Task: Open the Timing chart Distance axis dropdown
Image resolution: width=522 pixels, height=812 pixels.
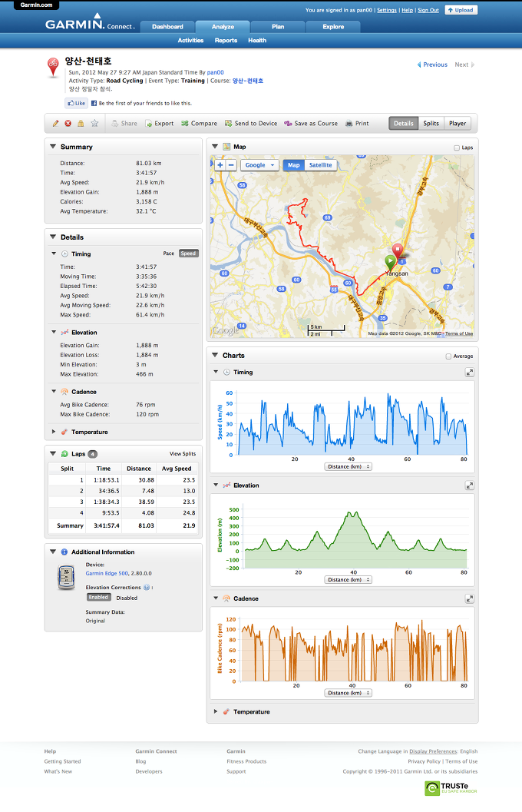Action: coord(349,466)
